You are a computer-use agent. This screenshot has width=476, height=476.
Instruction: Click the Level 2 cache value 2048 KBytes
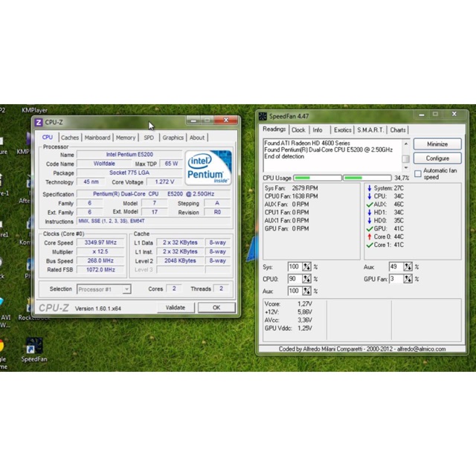point(180,261)
